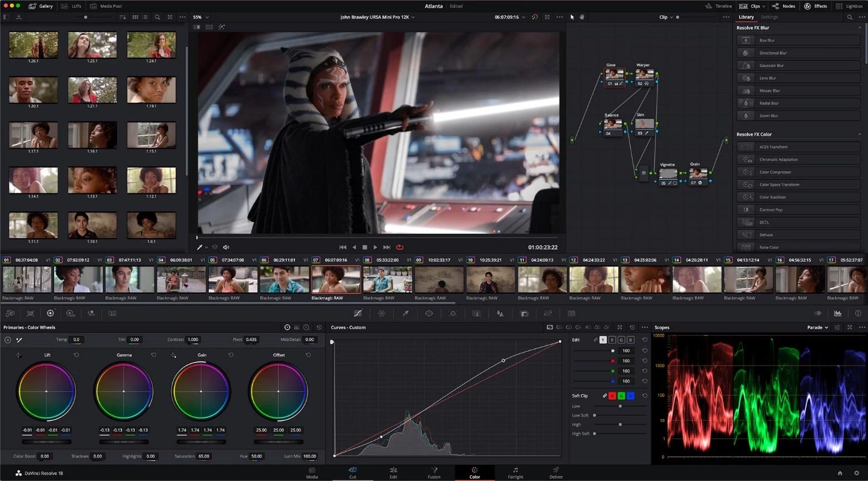This screenshot has height=481, width=868.
Task: Open the Clips toolbar dropdown arrow
Action: click(765, 6)
